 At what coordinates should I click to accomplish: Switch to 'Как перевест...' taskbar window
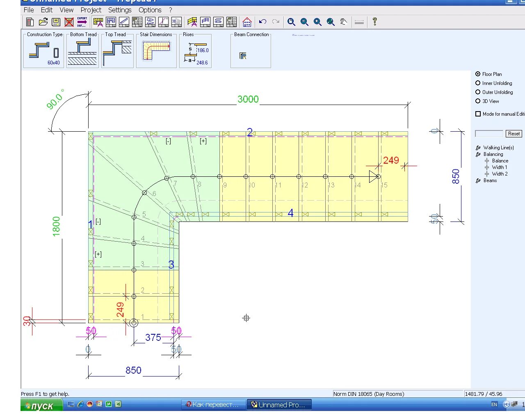214,405
